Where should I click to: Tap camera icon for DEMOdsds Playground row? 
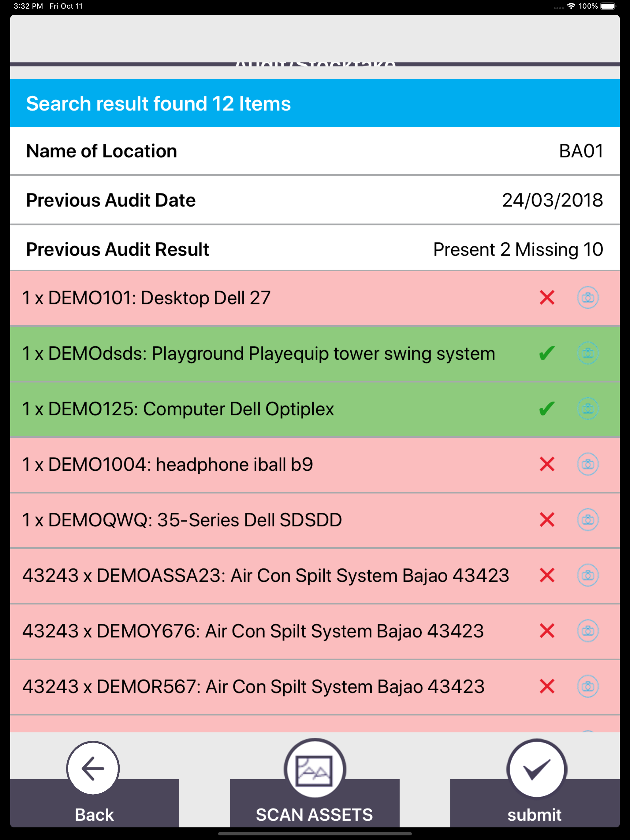pos(588,353)
